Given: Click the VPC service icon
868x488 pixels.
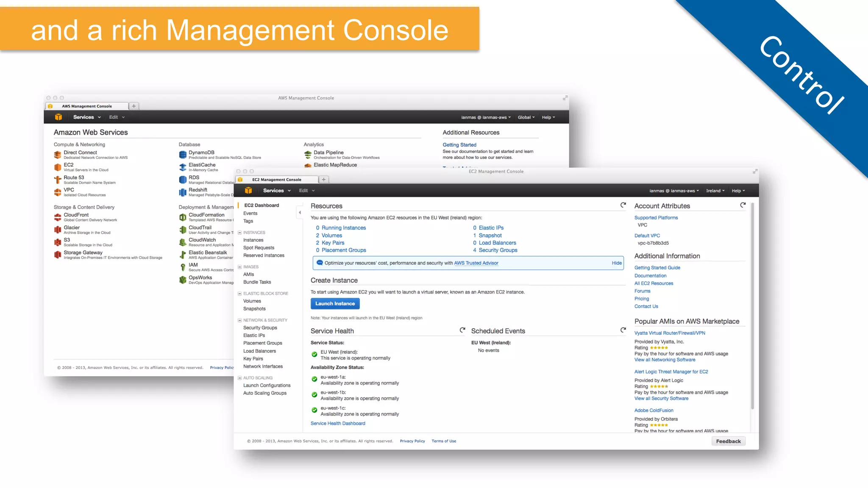Looking at the screenshot, I should (x=58, y=192).
